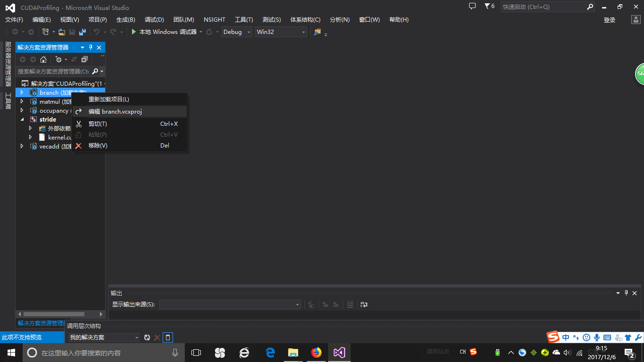This screenshot has width=644, height=362.
Task: Open the NSIGHT menu
Action: [215, 20]
